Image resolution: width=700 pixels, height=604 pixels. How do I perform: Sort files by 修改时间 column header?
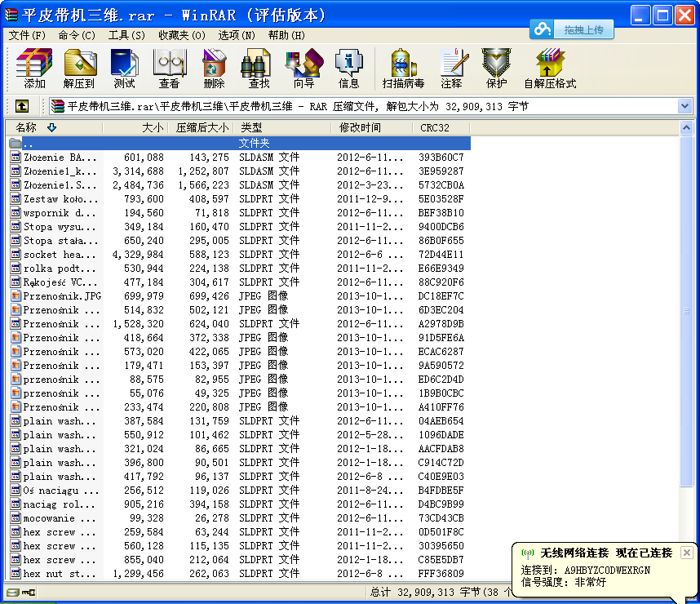coord(360,127)
